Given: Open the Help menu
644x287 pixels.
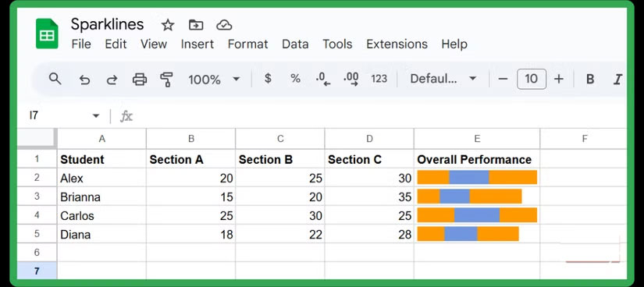Looking at the screenshot, I should point(454,44).
